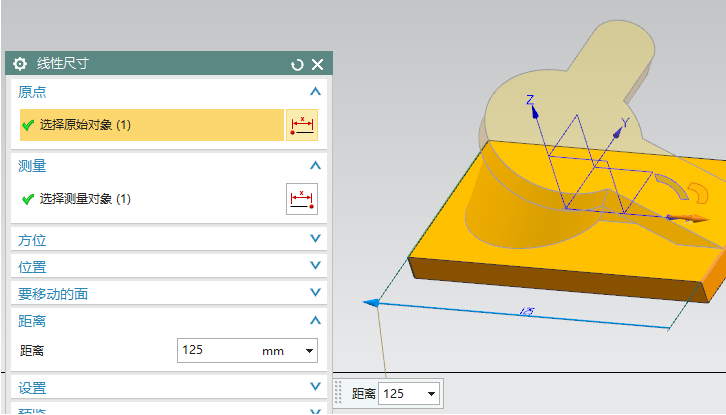Click the blue dimension arrowhead
726x415 pixels.
pyautogui.click(x=370, y=302)
